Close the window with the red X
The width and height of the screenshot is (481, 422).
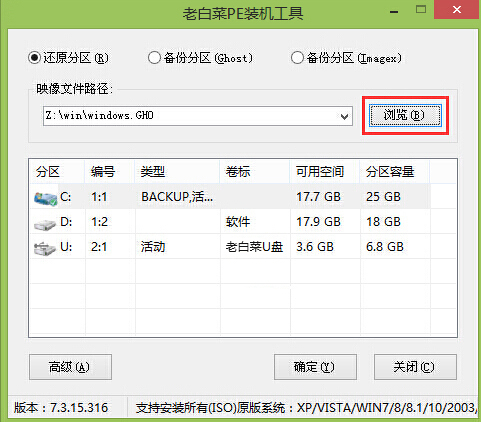457,10
